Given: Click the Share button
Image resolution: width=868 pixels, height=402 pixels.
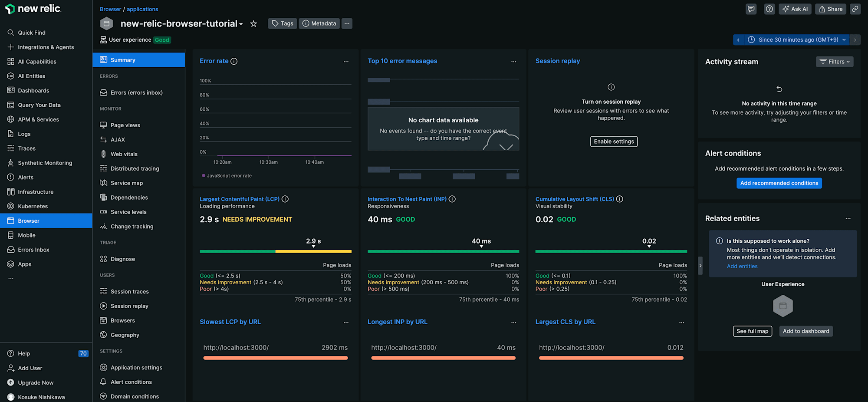Looking at the screenshot, I should [831, 9].
